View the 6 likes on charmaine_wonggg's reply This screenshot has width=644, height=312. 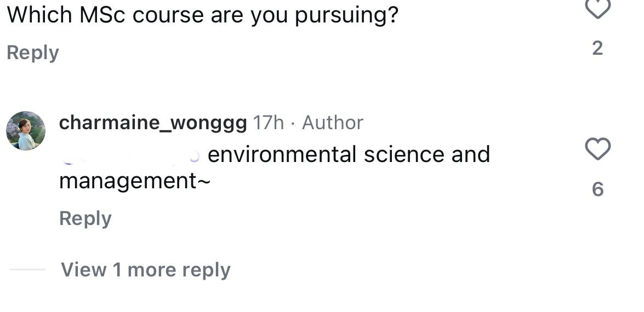coord(597,189)
